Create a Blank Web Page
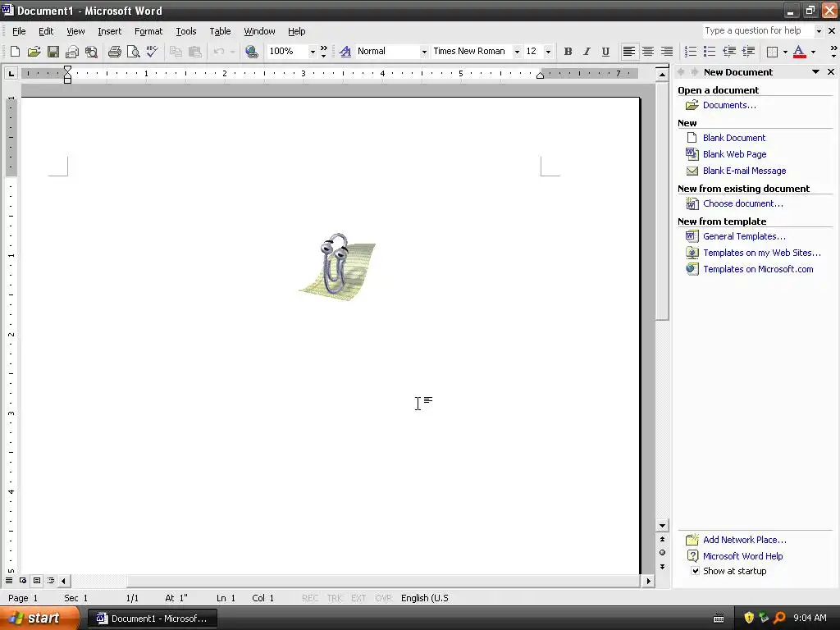This screenshot has height=630, width=840. click(x=734, y=154)
